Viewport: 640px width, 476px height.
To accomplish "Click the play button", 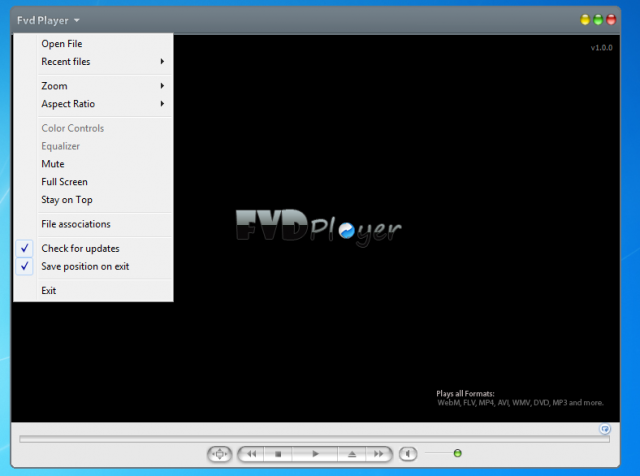I will pyautogui.click(x=315, y=454).
